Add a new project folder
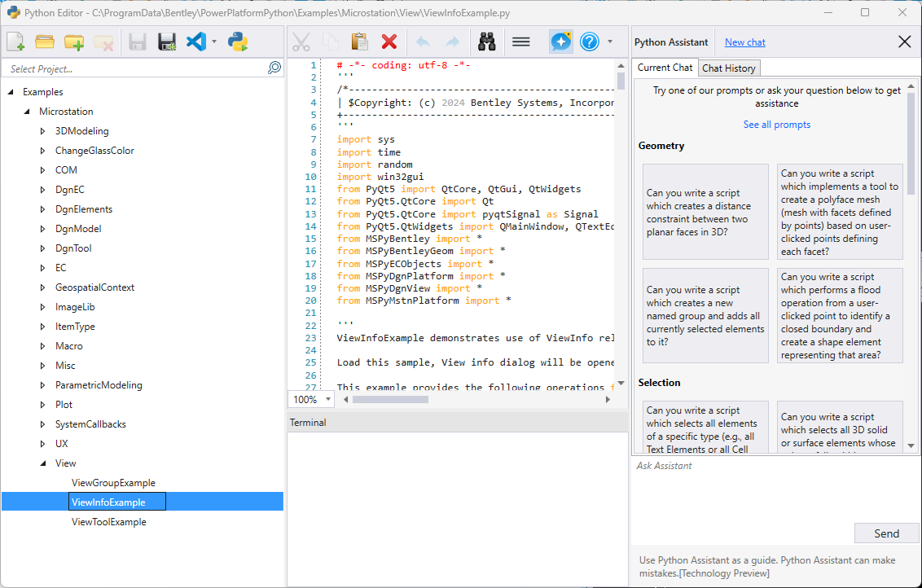Viewport: 922px width, 588px height. point(74,42)
